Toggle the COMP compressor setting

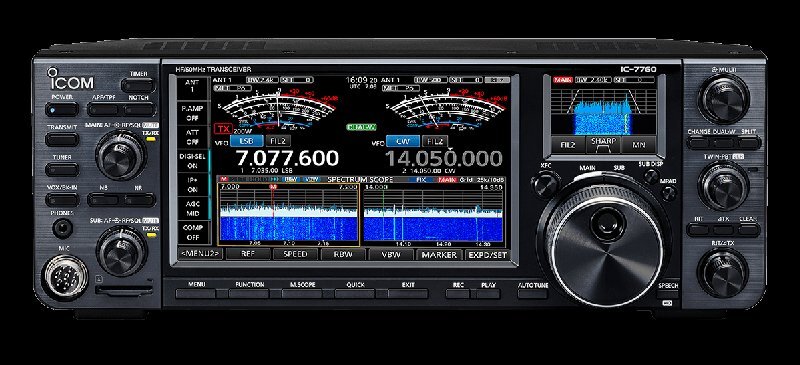(193, 232)
